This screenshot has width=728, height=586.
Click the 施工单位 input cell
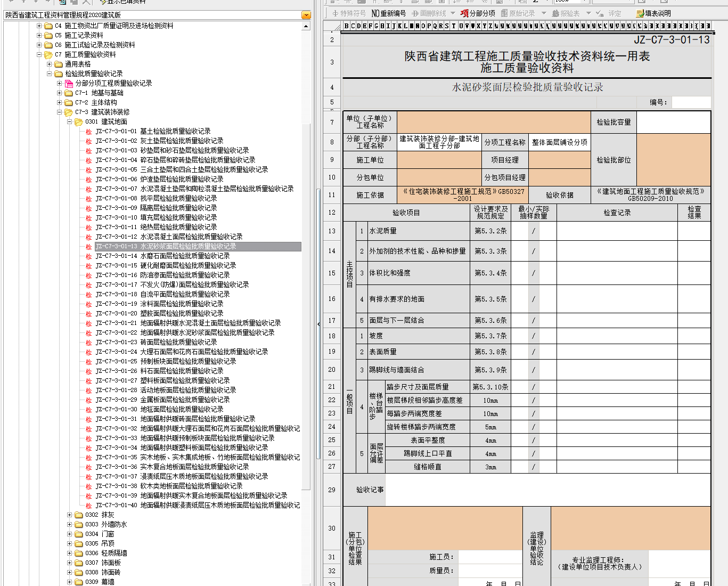439,160
